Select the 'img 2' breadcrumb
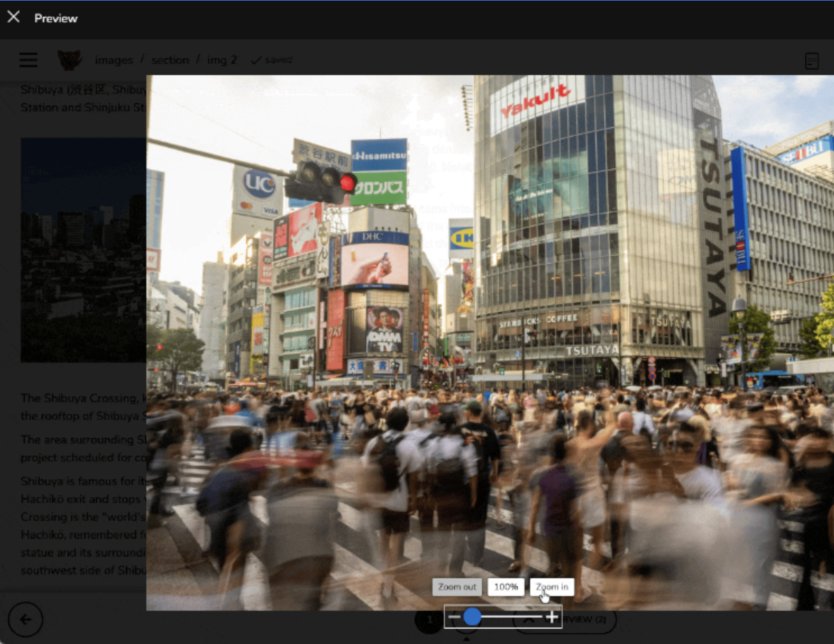 (222, 60)
